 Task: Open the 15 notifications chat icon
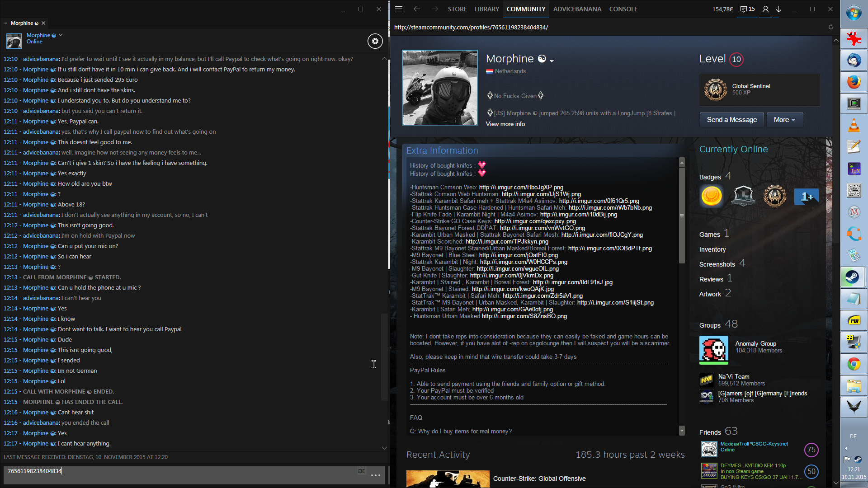[747, 9]
